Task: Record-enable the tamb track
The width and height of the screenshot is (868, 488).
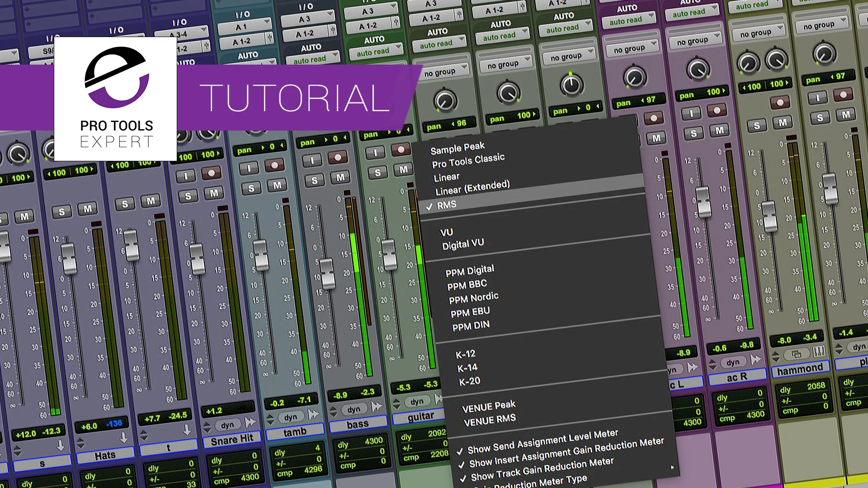Action: (x=275, y=165)
